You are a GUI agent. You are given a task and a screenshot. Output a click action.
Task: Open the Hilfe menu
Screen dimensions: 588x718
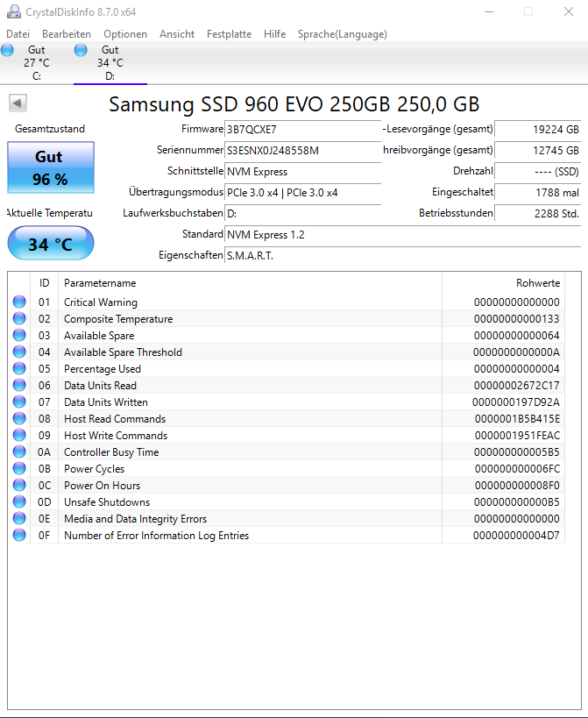point(274,34)
